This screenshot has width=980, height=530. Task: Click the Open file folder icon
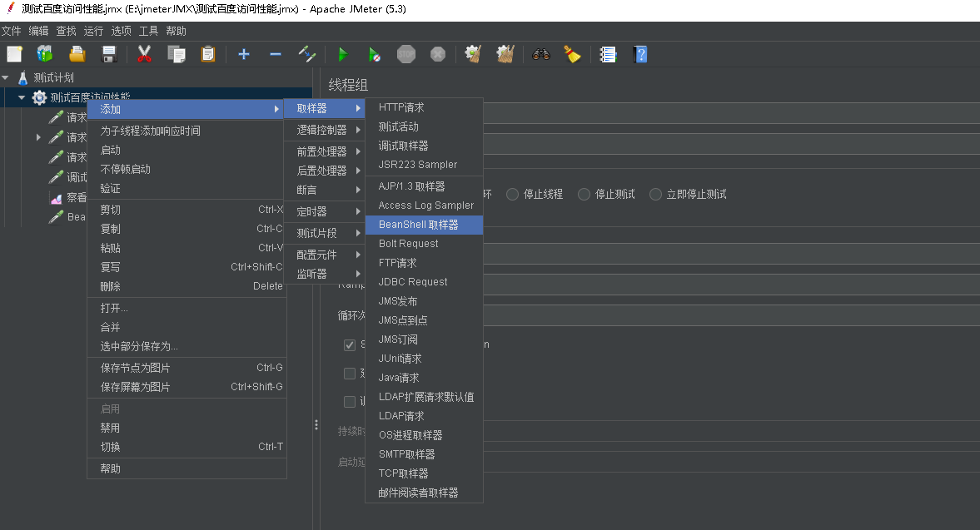pos(77,54)
